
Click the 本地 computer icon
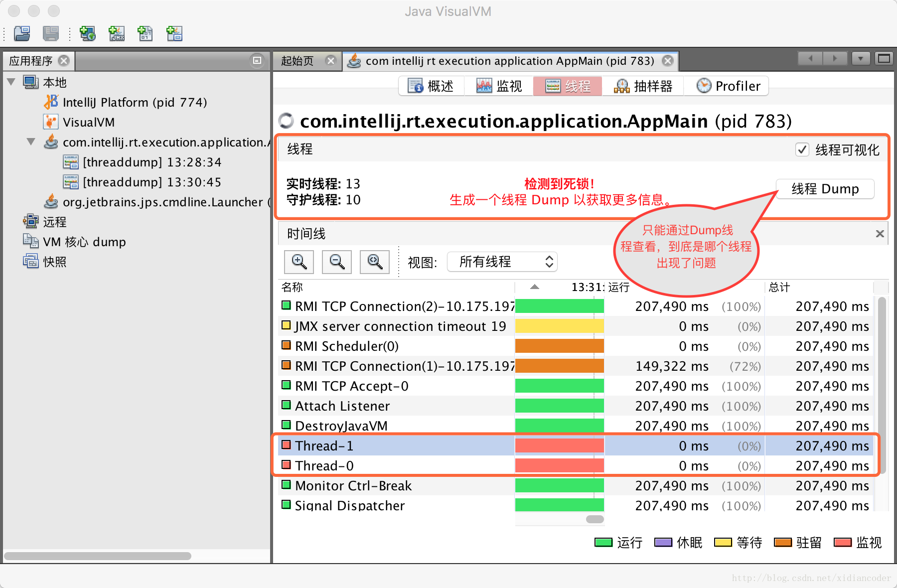tap(31, 82)
